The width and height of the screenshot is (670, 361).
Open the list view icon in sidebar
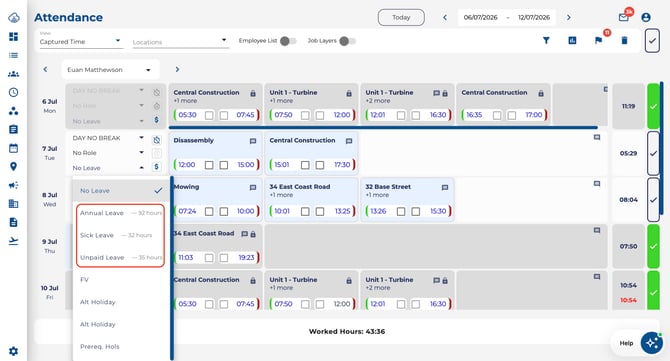click(x=13, y=55)
